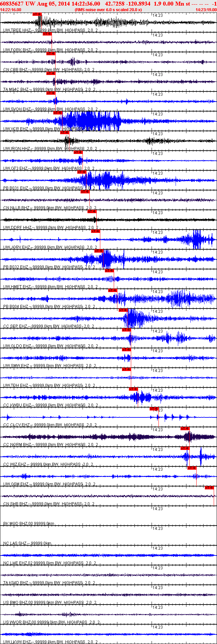The height and width of the screenshot is (644, 217).
Task: Select the UW.LKWV EHZ trace label
Action: coord(50,642)
